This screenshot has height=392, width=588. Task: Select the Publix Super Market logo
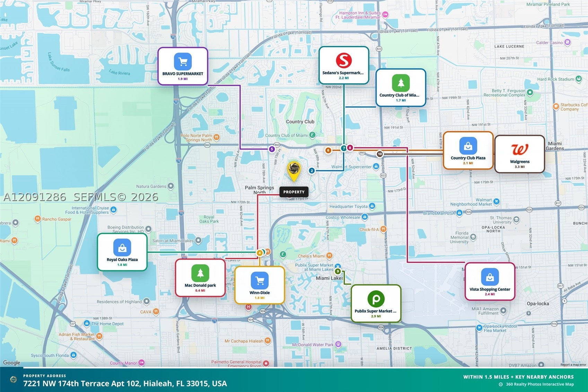coord(376,299)
